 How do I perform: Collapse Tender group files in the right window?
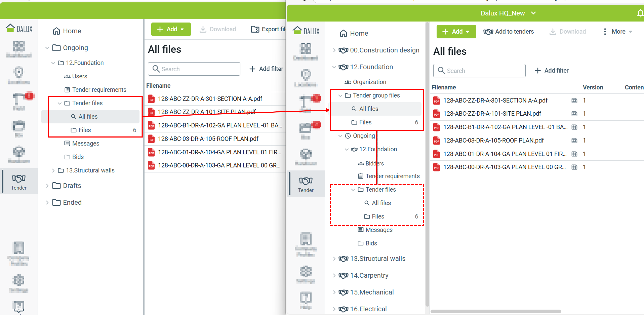click(340, 95)
